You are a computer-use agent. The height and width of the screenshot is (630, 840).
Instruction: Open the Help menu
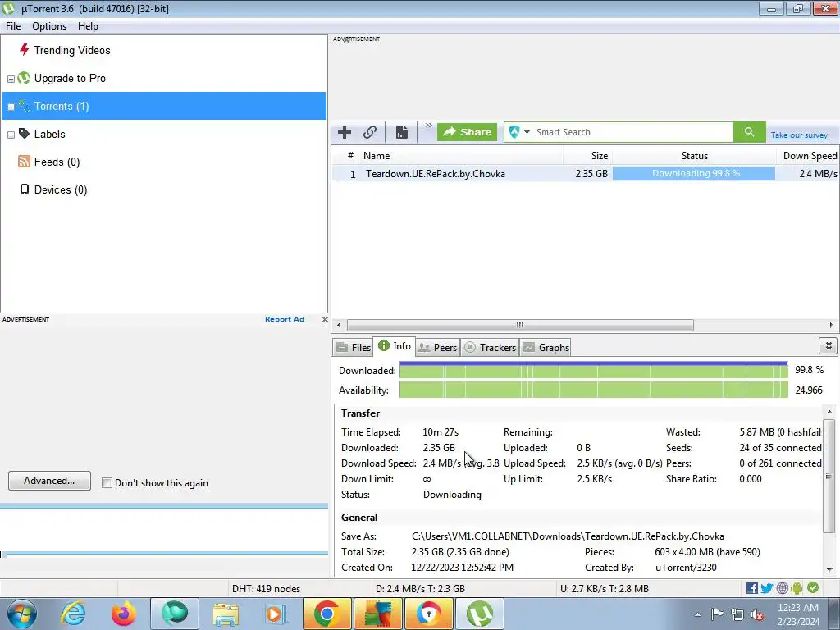pyautogui.click(x=88, y=26)
